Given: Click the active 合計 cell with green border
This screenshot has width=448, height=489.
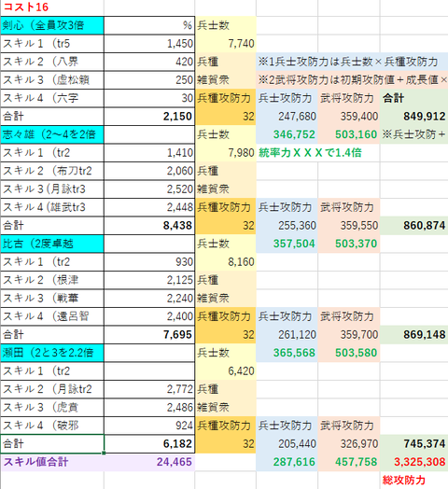Looking at the screenshot, I should (52, 444).
